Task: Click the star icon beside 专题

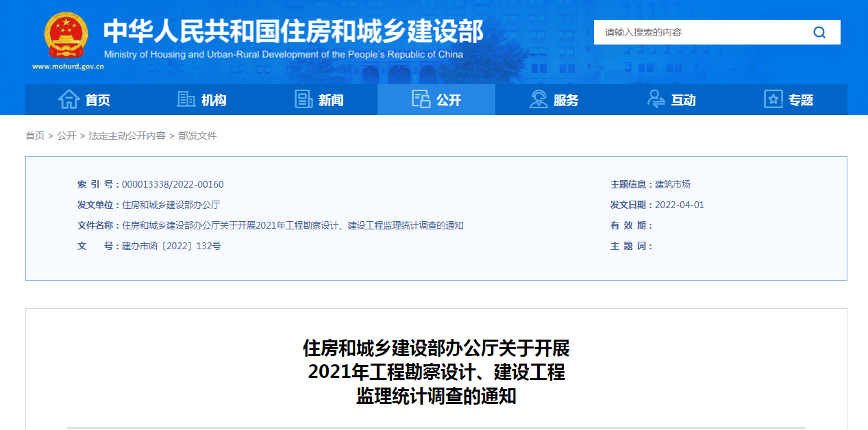Action: [x=773, y=99]
